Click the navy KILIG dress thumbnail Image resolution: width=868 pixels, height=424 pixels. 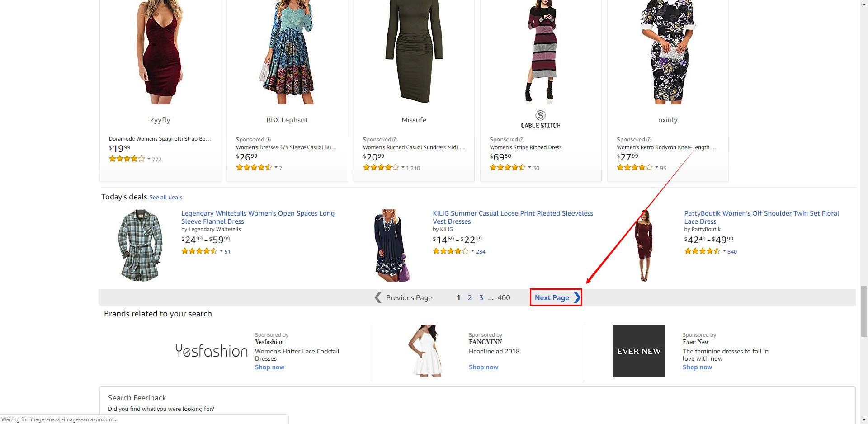point(392,245)
